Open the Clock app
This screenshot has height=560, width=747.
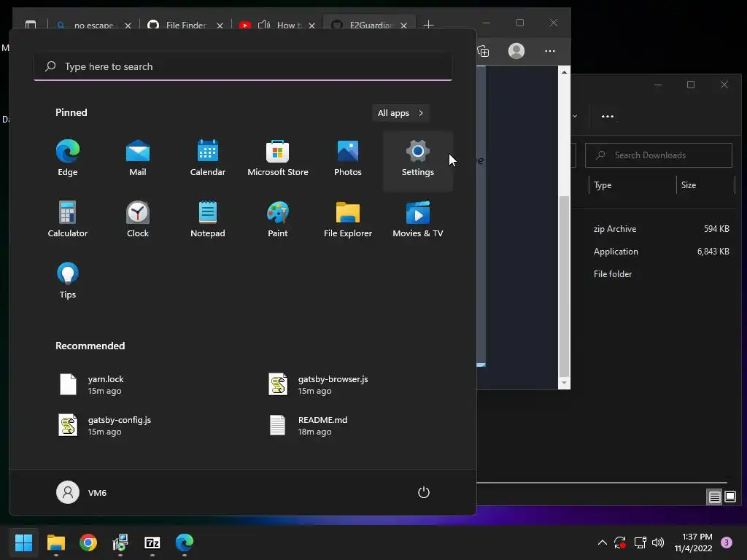coord(138,220)
